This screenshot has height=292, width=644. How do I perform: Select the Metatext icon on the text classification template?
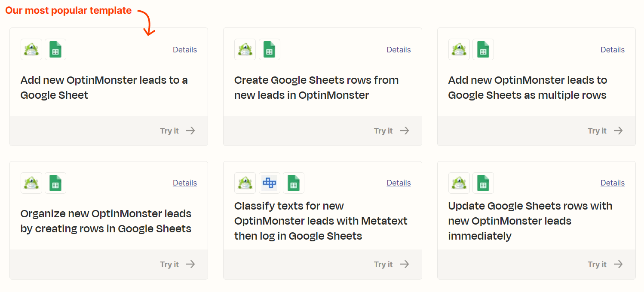tap(269, 182)
